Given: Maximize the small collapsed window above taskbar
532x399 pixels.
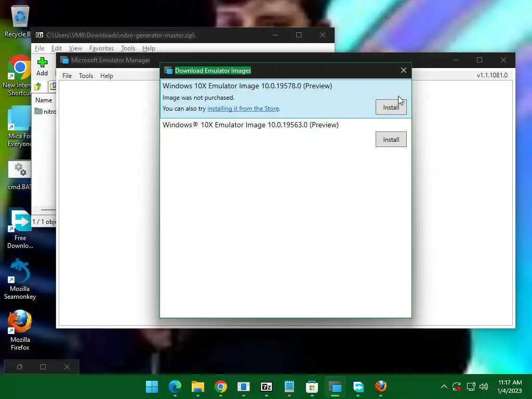Looking at the screenshot, I should 43,367.
